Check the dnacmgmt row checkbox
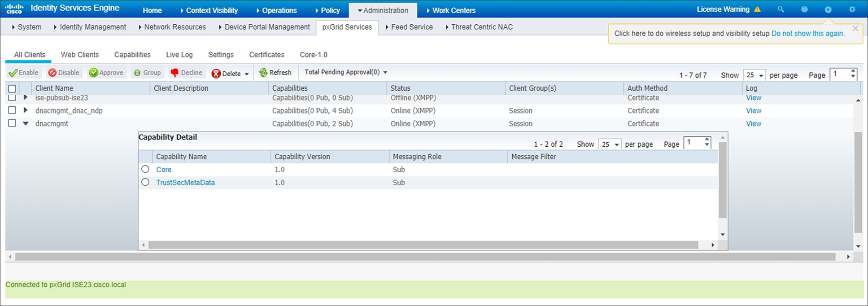Viewport: 868px width, 306px height. [x=12, y=123]
